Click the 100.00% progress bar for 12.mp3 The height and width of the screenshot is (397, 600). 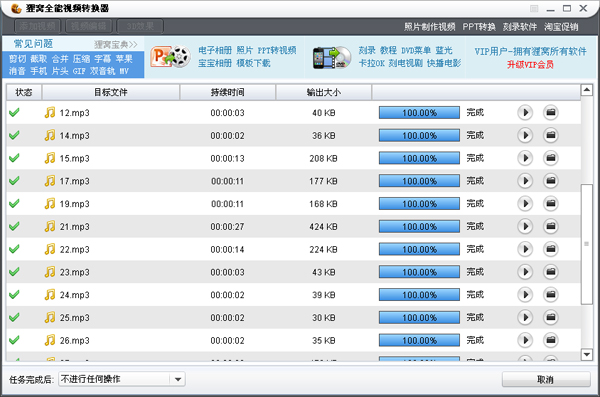click(x=419, y=113)
